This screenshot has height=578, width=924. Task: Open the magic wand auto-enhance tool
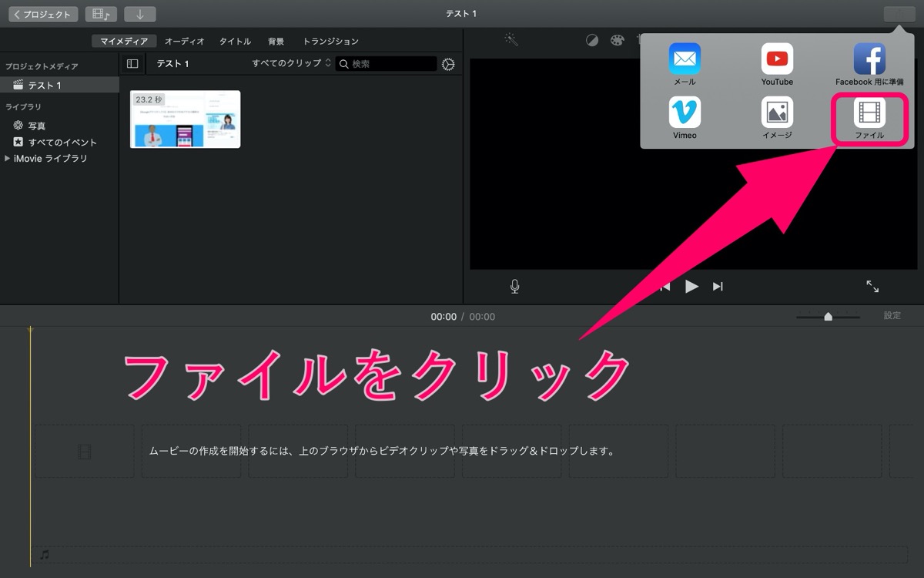tap(511, 39)
